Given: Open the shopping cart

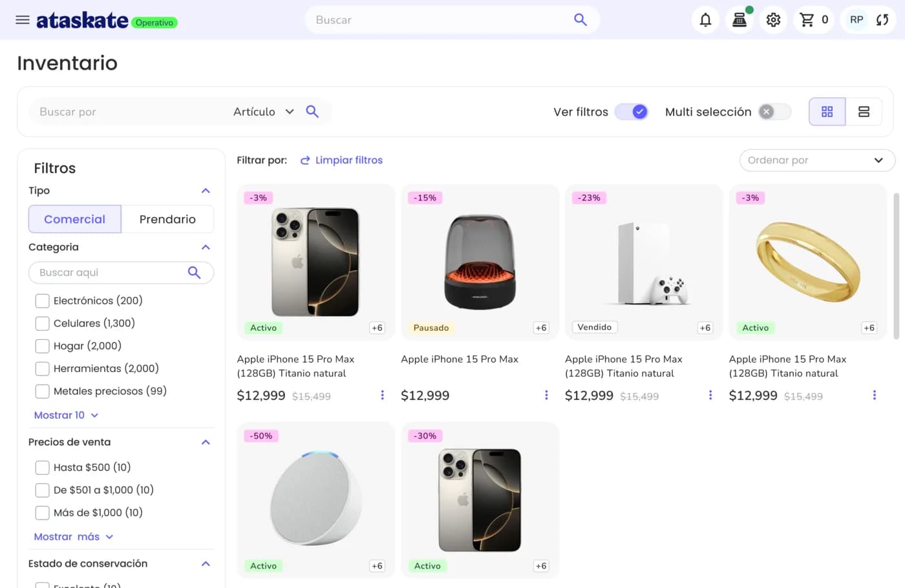Looking at the screenshot, I should click(x=814, y=20).
